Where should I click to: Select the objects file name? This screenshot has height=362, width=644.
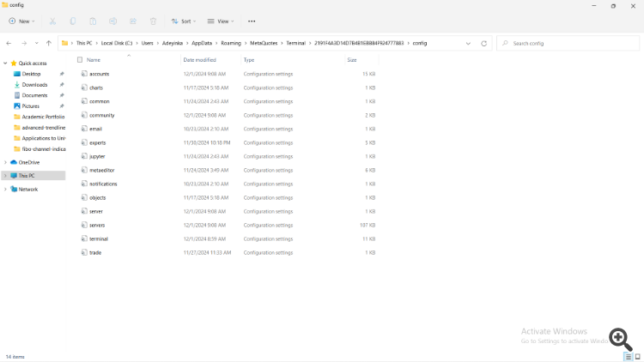tap(97, 198)
